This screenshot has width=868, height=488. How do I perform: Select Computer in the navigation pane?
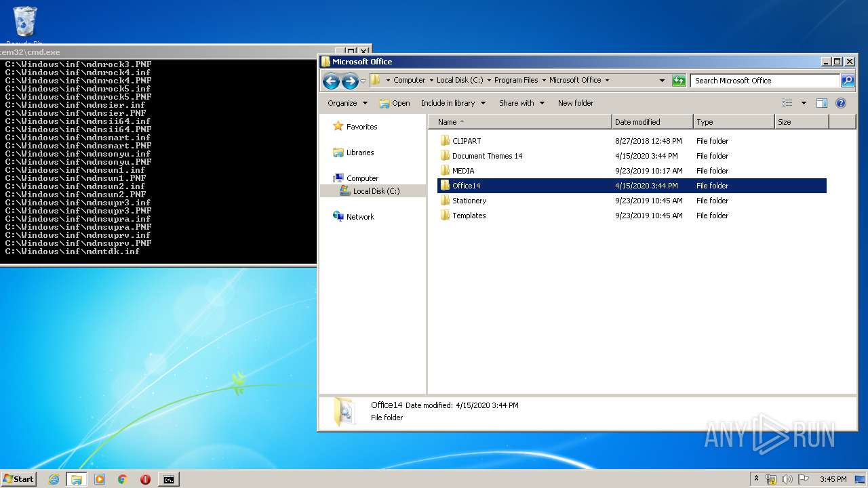click(x=362, y=178)
